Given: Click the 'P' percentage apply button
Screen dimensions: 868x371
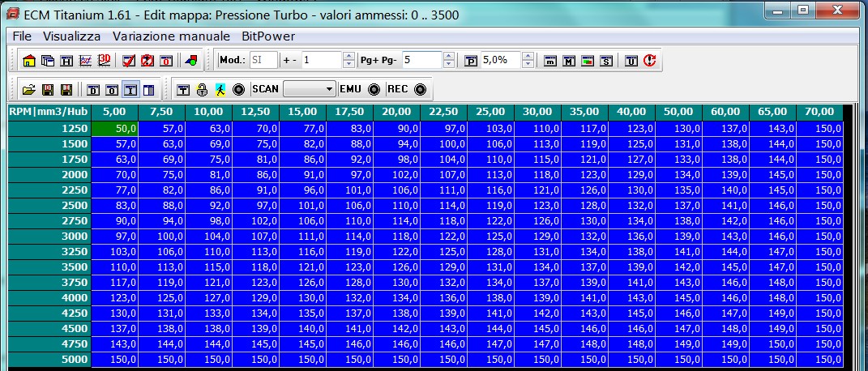Looking at the screenshot, I should click(x=471, y=61).
